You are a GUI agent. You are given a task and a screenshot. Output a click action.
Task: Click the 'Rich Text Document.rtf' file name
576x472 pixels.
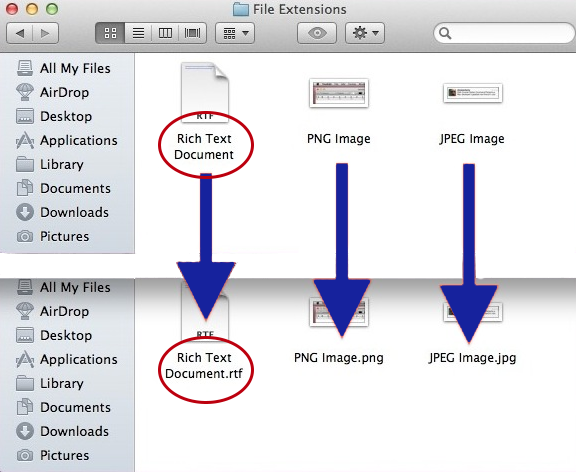click(204, 365)
